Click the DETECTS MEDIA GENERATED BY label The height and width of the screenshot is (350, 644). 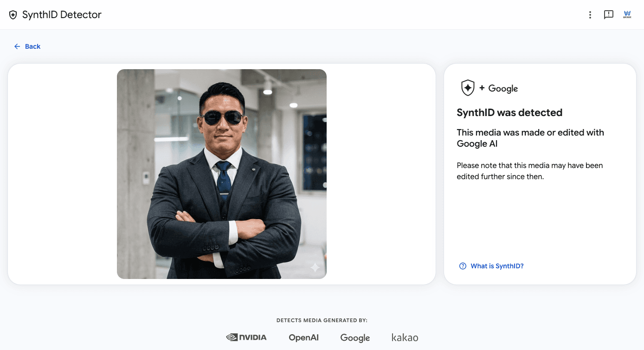(322, 320)
